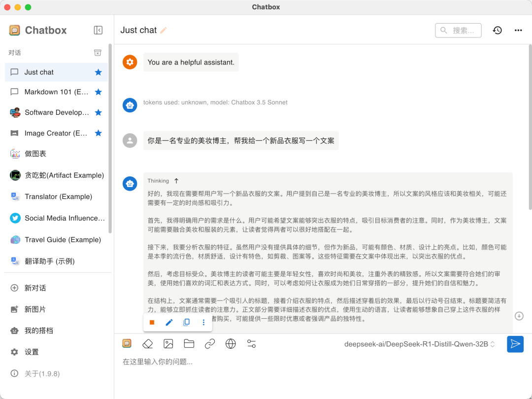Unstar the Just chat conversation
The height and width of the screenshot is (399, 532).
tap(99, 72)
